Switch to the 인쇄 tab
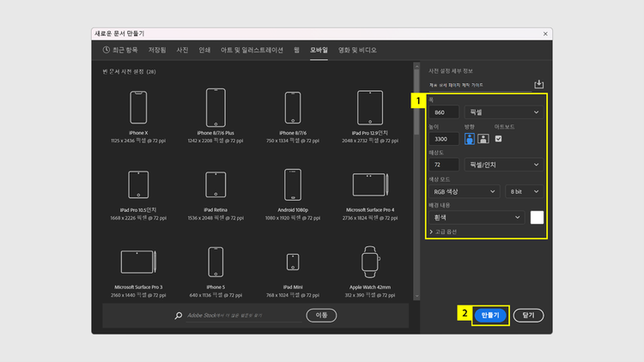 204,50
